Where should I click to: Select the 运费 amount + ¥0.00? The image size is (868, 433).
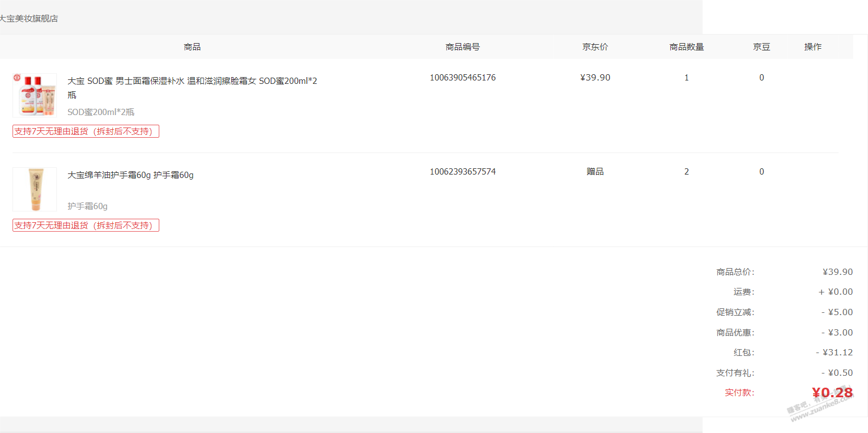[x=836, y=292]
